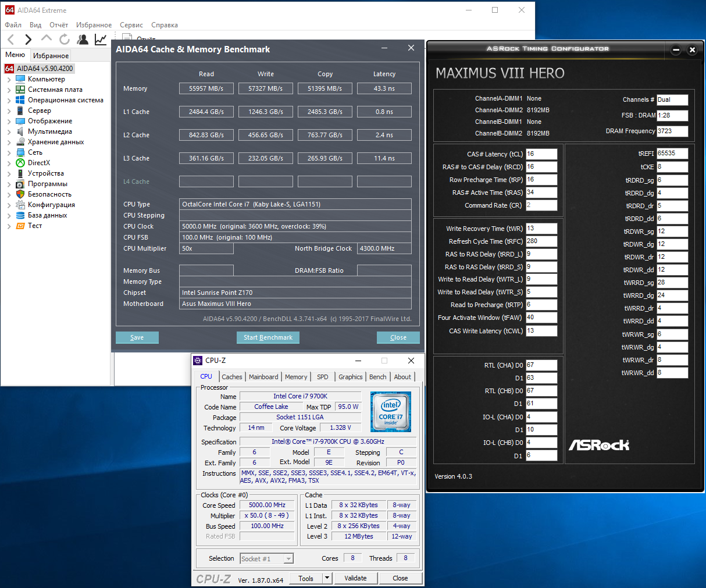Viewport: 706px width, 588px height.
Task: Click the Validate button in CPU-Z
Action: tap(355, 578)
